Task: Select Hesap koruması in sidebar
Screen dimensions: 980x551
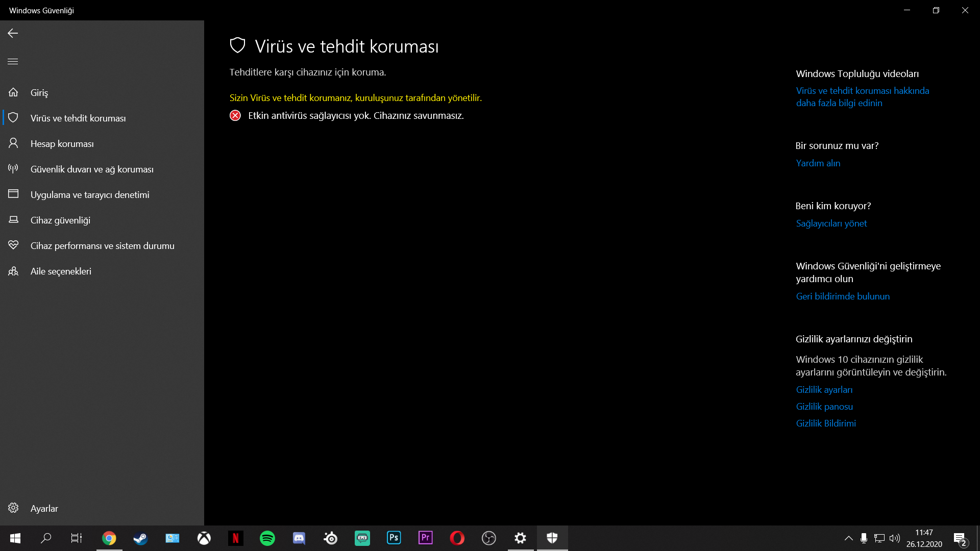Action: (x=62, y=144)
